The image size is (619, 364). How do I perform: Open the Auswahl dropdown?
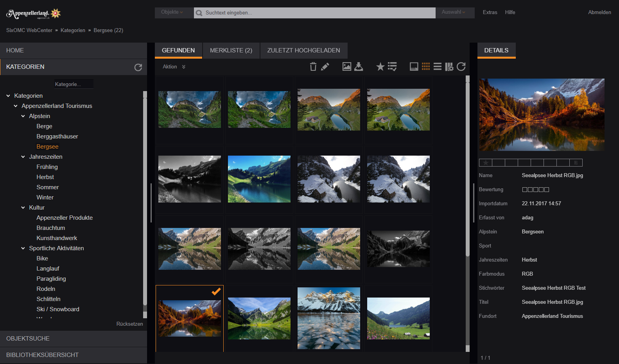point(454,13)
